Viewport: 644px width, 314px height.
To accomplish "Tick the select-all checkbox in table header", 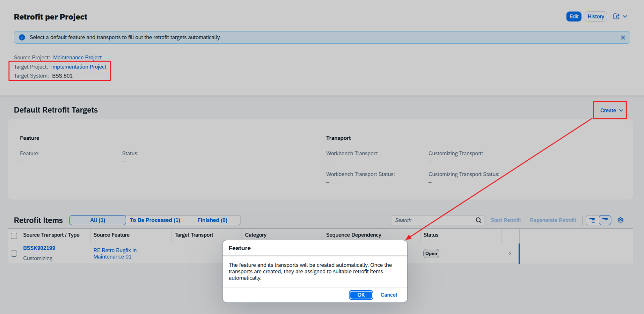I will (x=14, y=235).
